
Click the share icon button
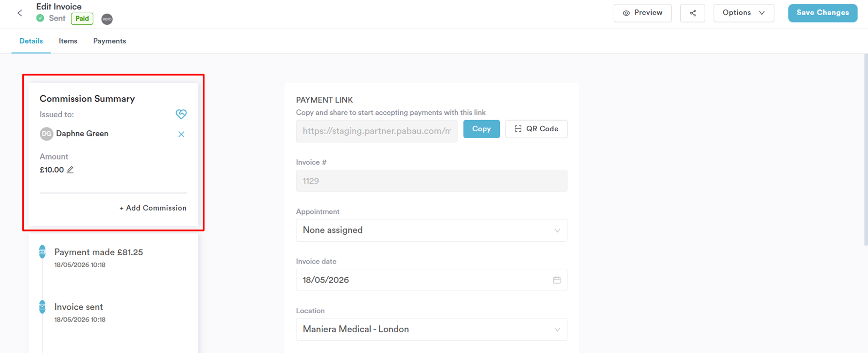[692, 13]
